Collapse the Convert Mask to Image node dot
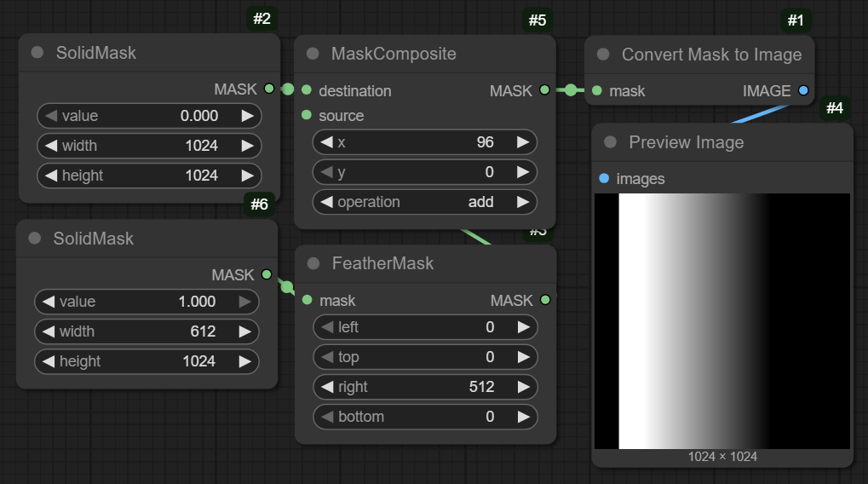 [603, 55]
